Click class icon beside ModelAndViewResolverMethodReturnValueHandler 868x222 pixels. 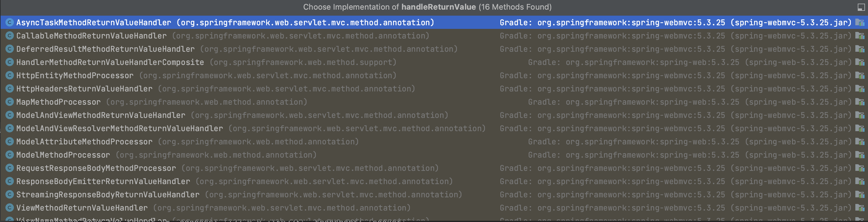pyautogui.click(x=10, y=128)
